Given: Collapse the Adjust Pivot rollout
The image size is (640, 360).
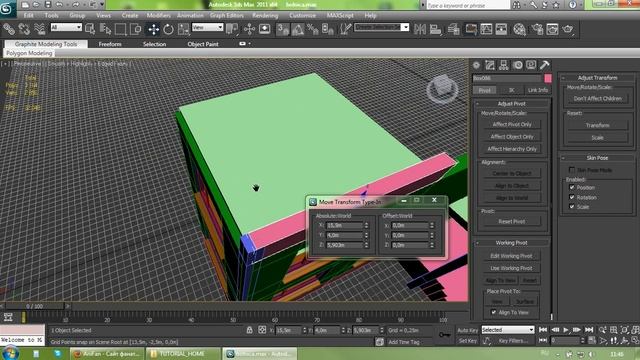Looking at the screenshot, I should (x=511, y=104).
